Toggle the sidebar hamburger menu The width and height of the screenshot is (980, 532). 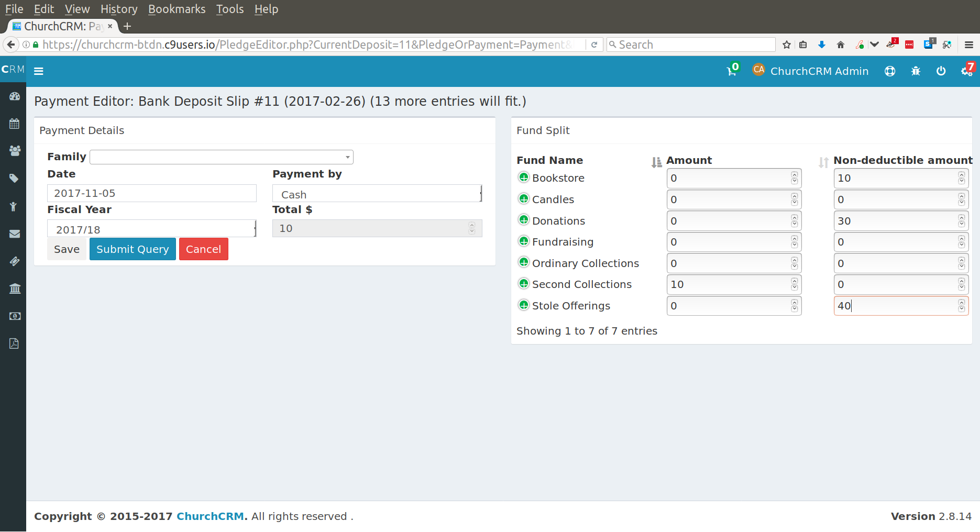[x=39, y=71]
